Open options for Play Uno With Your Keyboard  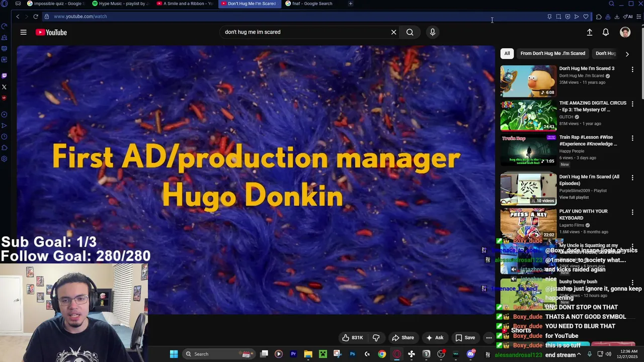(632, 212)
